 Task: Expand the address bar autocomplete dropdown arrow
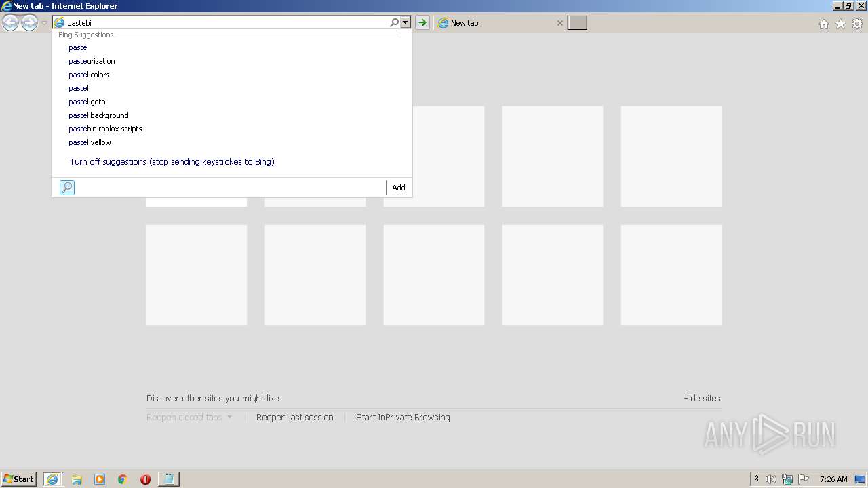coord(406,23)
